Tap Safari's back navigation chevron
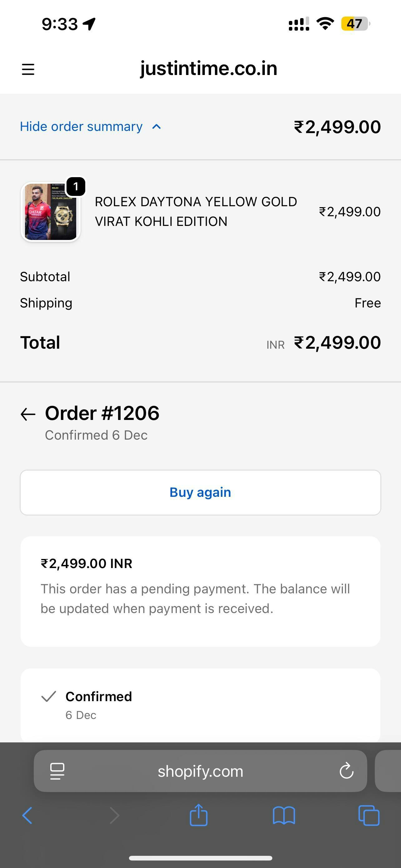 (x=27, y=816)
